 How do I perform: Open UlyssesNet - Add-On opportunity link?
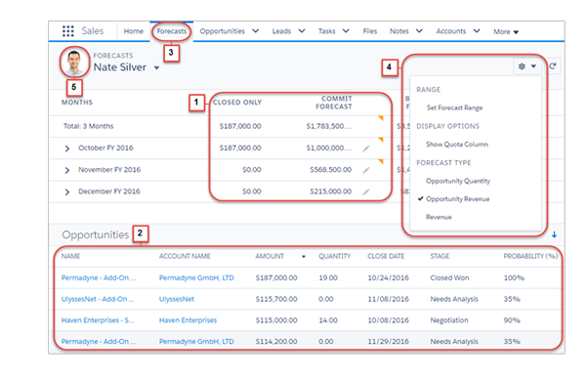click(x=98, y=299)
